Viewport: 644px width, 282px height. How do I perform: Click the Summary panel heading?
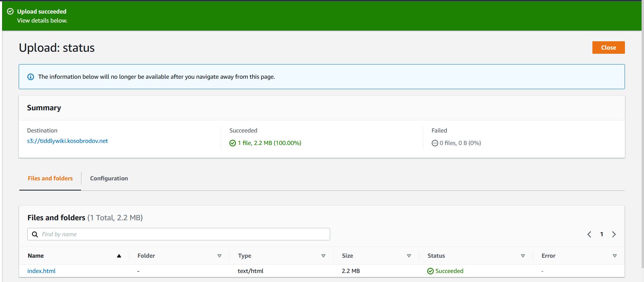coord(44,108)
